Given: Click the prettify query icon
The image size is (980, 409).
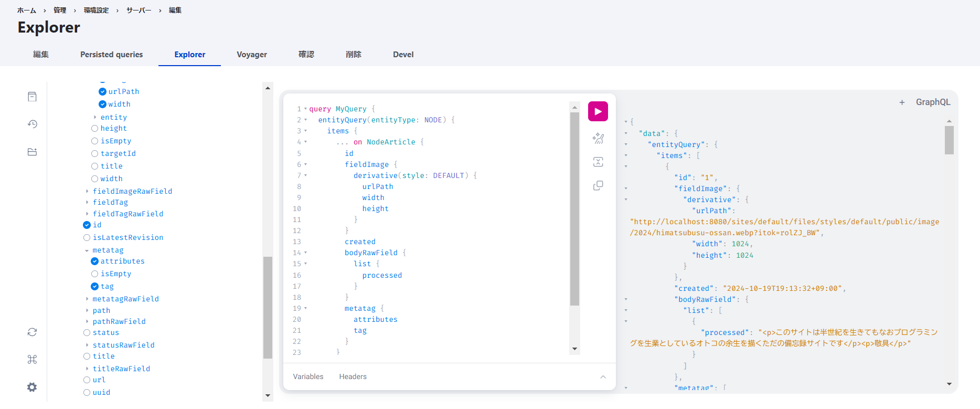Looking at the screenshot, I should point(598,138).
